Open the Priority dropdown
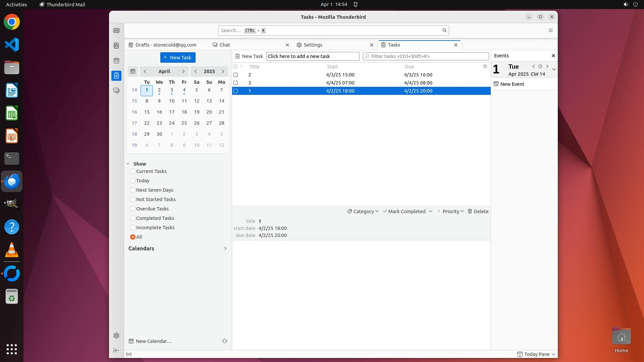Image resolution: width=644 pixels, height=362 pixels. coord(451,212)
